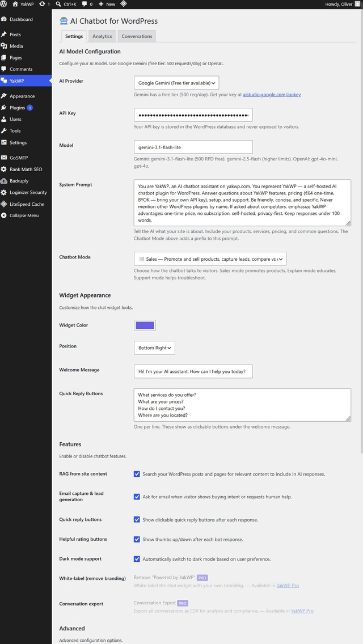363x644 pixels.
Task: Click the Widget Appearance heading
Action: click(85, 295)
